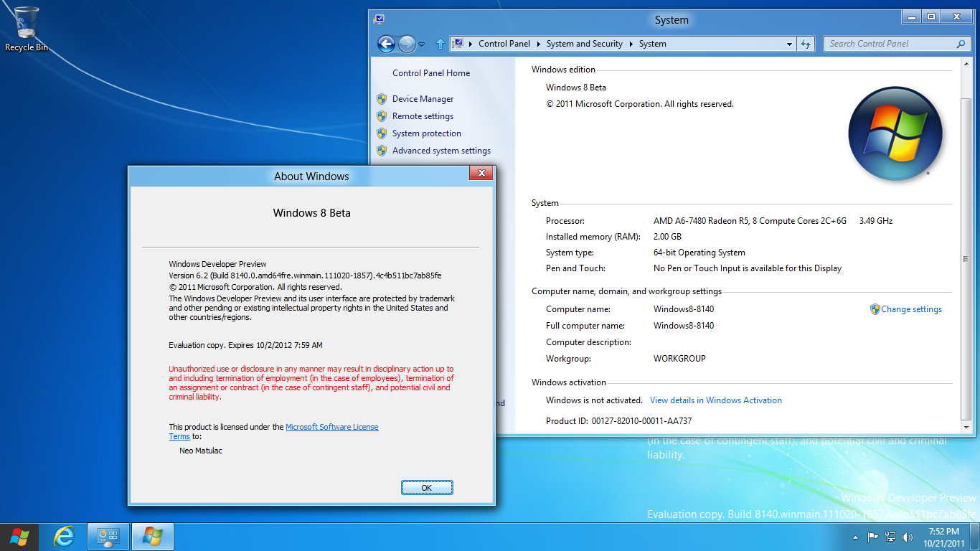Open the Recycle Bin desktop icon
Screen dimensions: 980x551
pos(27,29)
